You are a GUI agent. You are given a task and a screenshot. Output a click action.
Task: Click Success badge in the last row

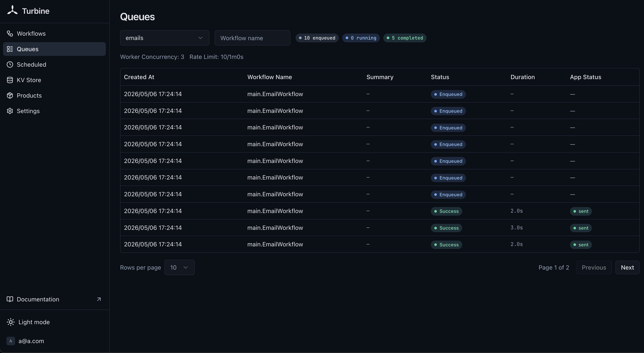(x=446, y=245)
